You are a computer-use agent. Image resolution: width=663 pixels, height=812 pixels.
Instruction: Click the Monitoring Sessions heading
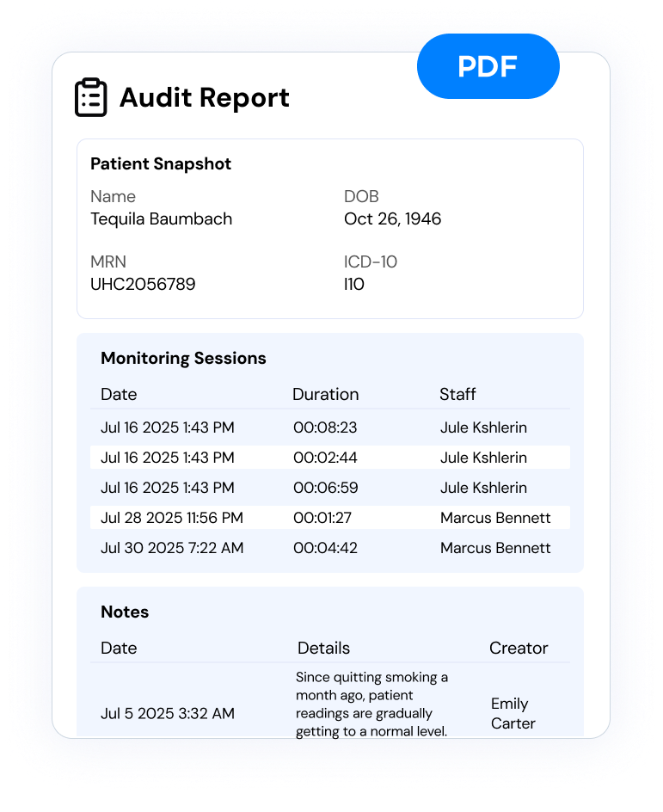click(183, 359)
